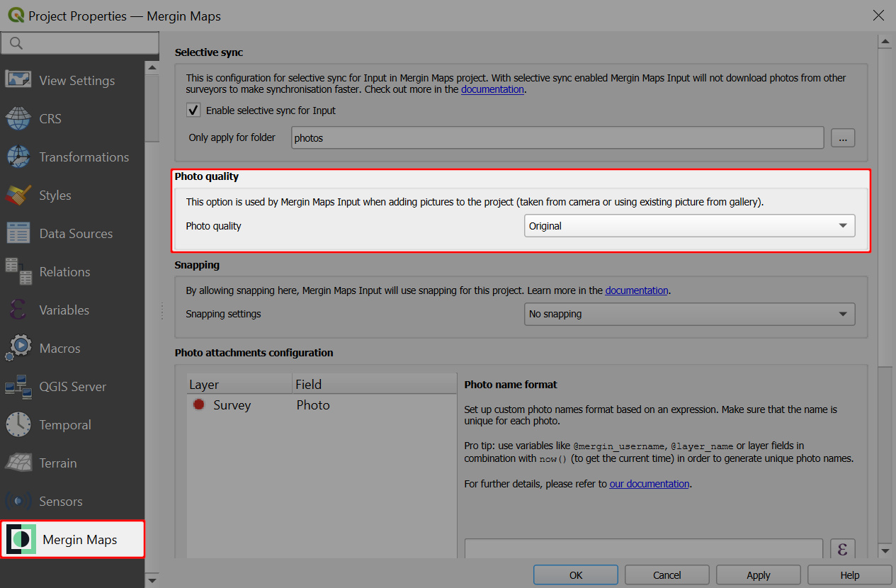
Task: Click the Apply button
Action: (x=759, y=575)
